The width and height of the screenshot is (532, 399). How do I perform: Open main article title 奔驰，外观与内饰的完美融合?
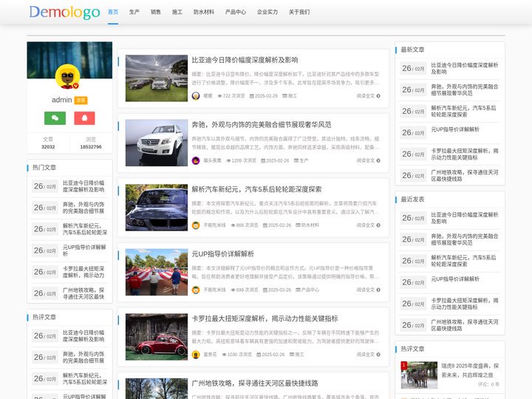(262, 125)
